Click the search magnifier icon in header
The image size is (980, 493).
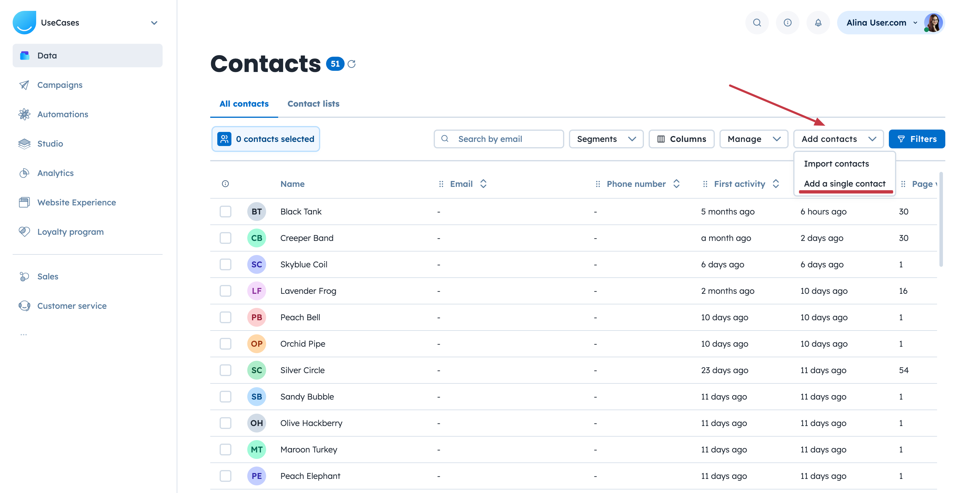757,23
